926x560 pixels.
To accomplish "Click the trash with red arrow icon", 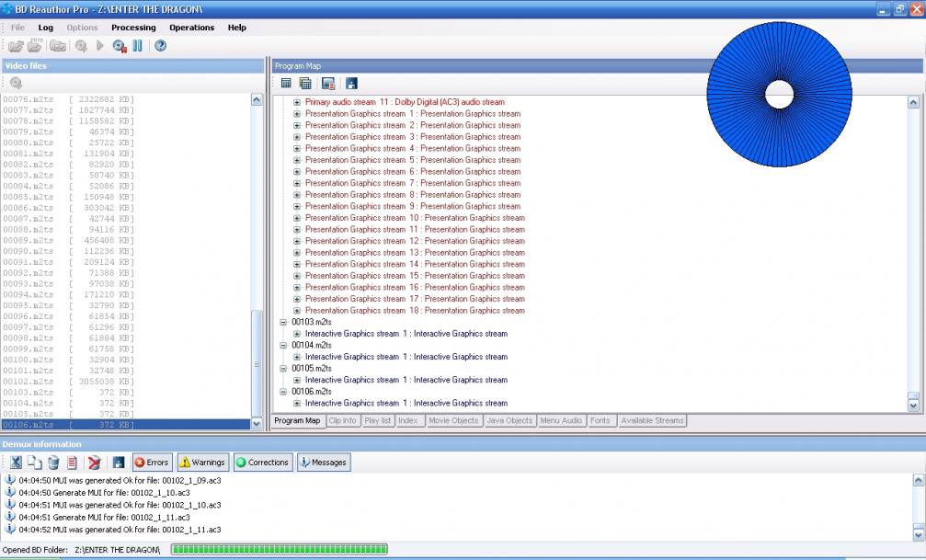I will coord(95,463).
